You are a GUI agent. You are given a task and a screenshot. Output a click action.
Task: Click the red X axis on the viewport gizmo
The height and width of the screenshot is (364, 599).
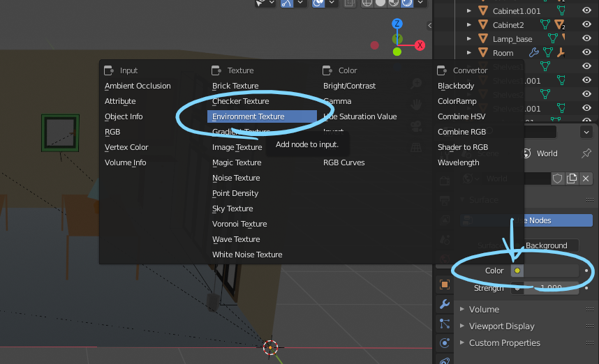(420, 45)
